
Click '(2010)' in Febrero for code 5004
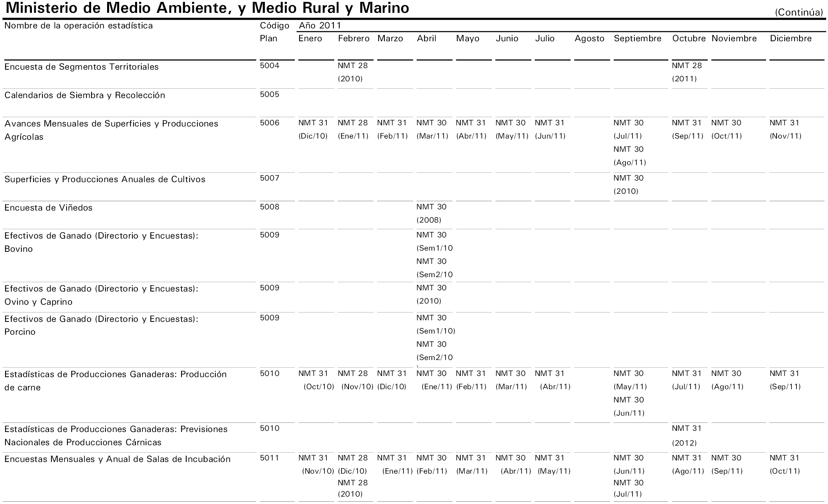coord(350,79)
